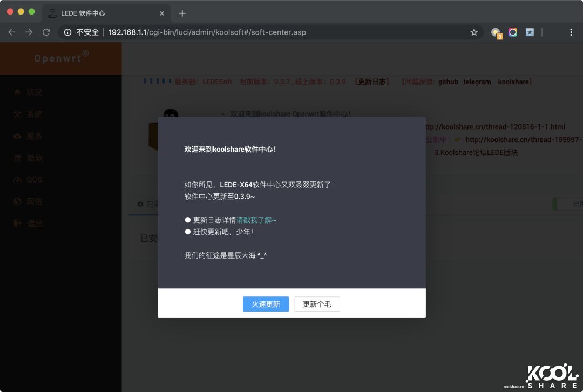The height and width of the screenshot is (392, 583).
Task: Click the blue 火速更新 update button
Action: 266,304
